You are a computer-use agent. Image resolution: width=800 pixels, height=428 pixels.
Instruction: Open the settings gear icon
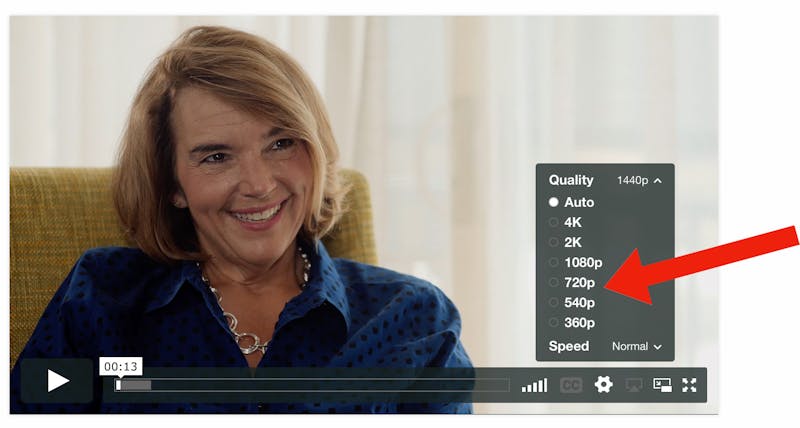(604, 385)
